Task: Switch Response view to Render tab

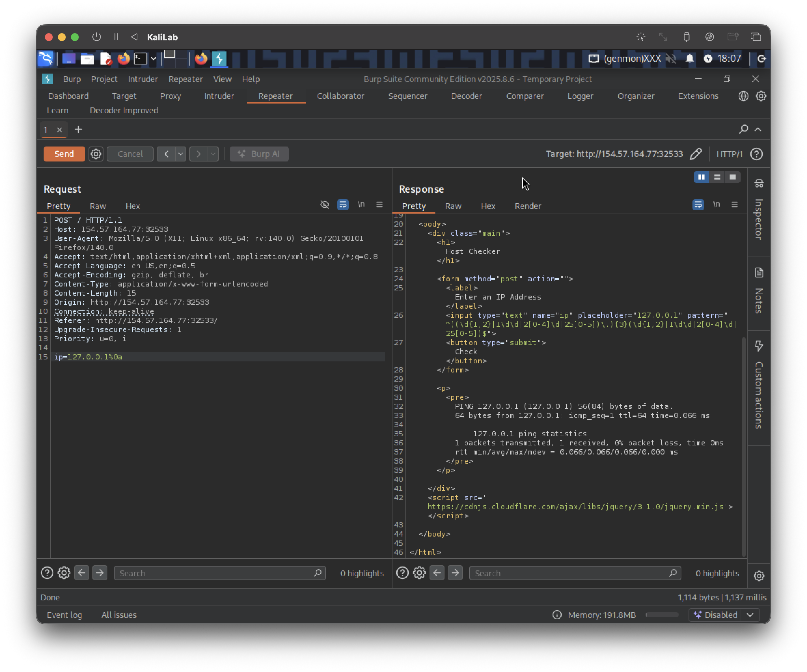Action: click(x=527, y=206)
